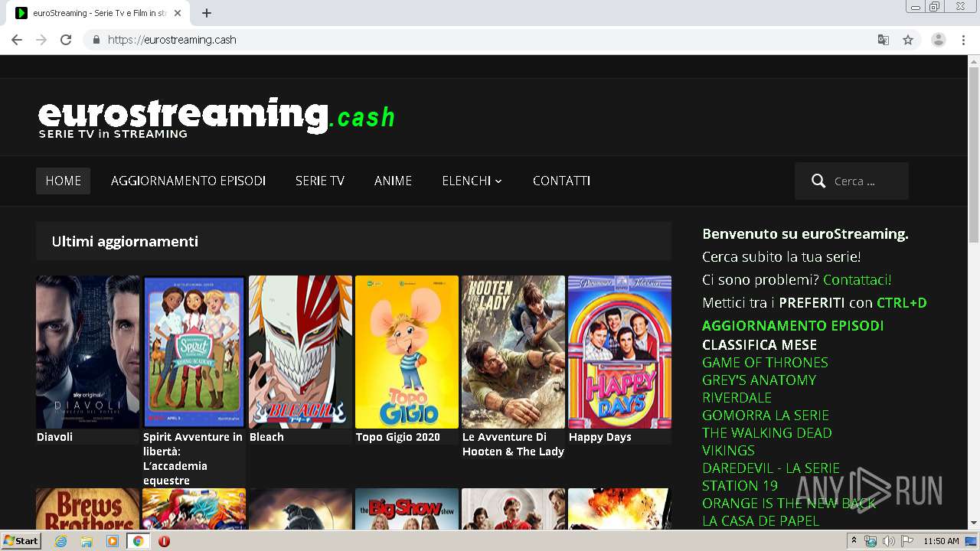Click the Happy Days title link
This screenshot has height=551, width=980.
tap(600, 437)
